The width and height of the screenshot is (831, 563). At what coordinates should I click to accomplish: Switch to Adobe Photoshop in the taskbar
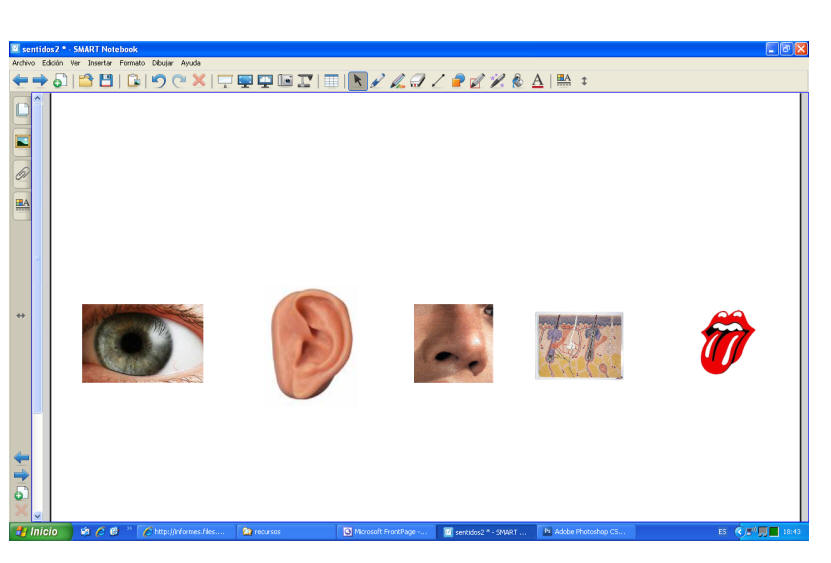(x=586, y=532)
